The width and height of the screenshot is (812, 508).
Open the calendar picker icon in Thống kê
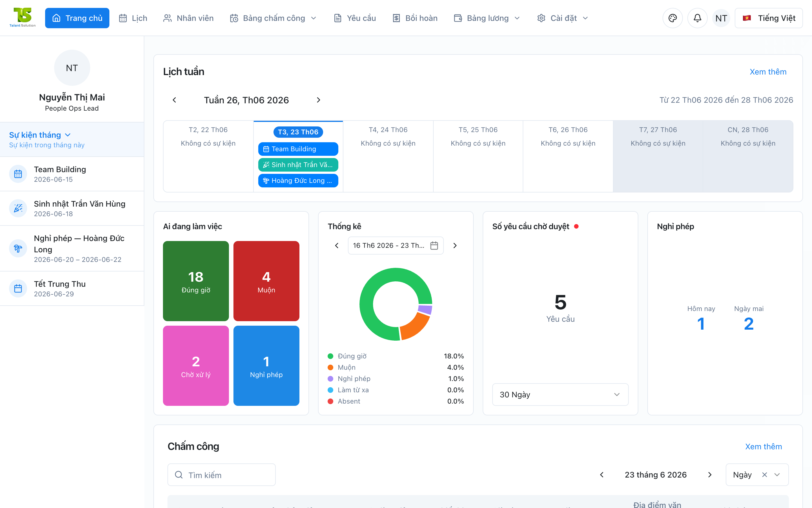tap(434, 246)
